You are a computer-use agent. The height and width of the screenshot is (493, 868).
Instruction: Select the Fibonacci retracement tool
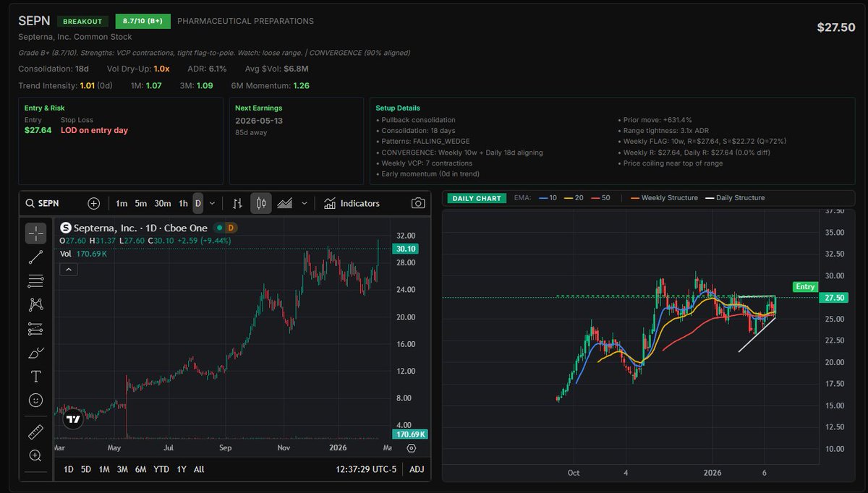point(35,280)
